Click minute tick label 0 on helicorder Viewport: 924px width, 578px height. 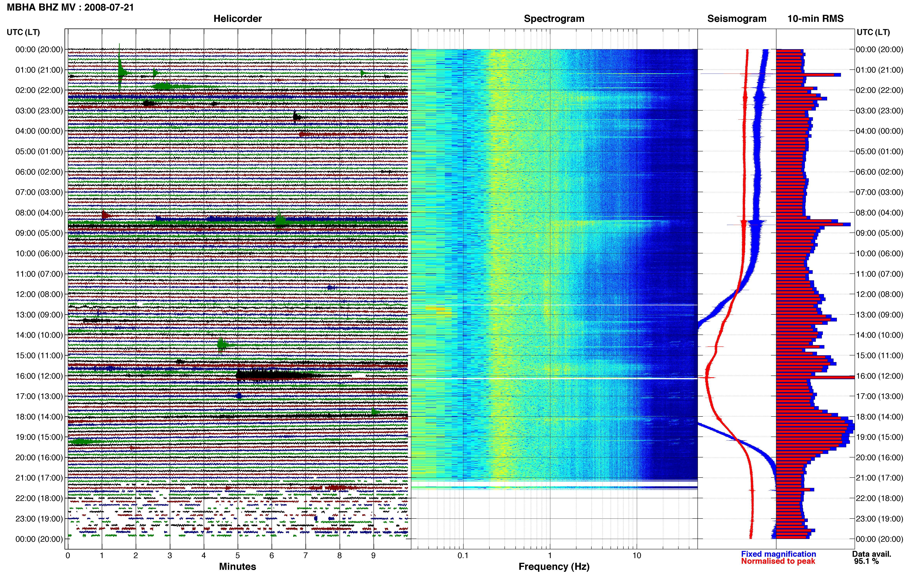pos(68,555)
